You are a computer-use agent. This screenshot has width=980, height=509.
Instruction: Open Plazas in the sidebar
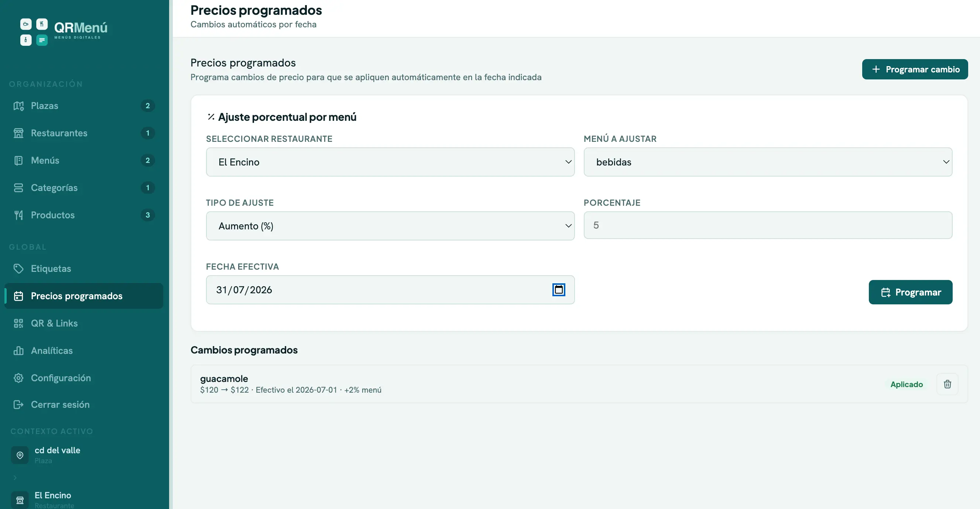[84, 106]
